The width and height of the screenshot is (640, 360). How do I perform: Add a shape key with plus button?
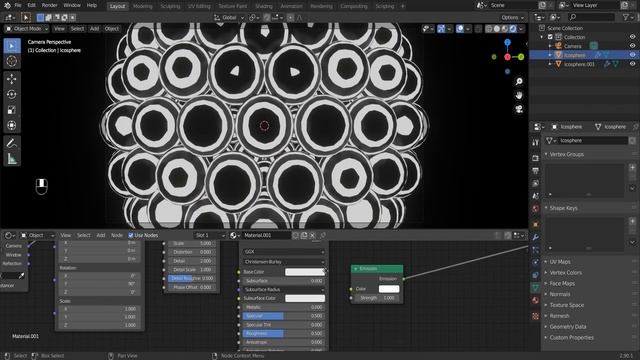point(632,221)
